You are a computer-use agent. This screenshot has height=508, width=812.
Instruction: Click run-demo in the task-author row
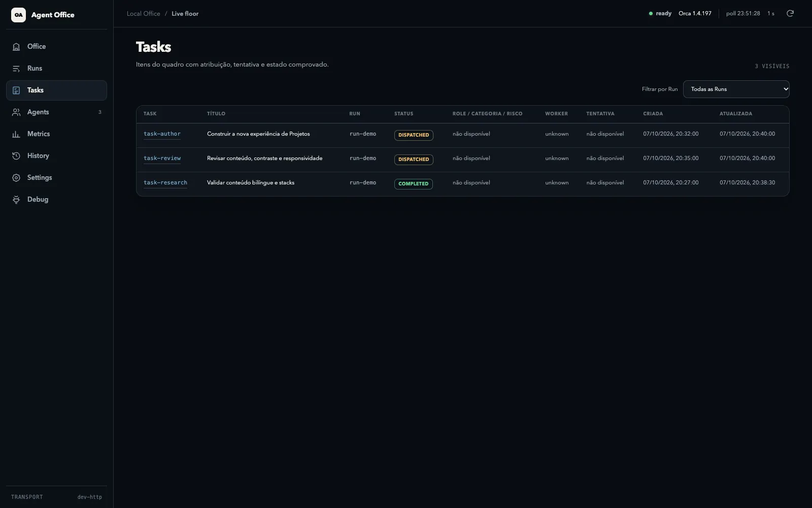tap(363, 134)
